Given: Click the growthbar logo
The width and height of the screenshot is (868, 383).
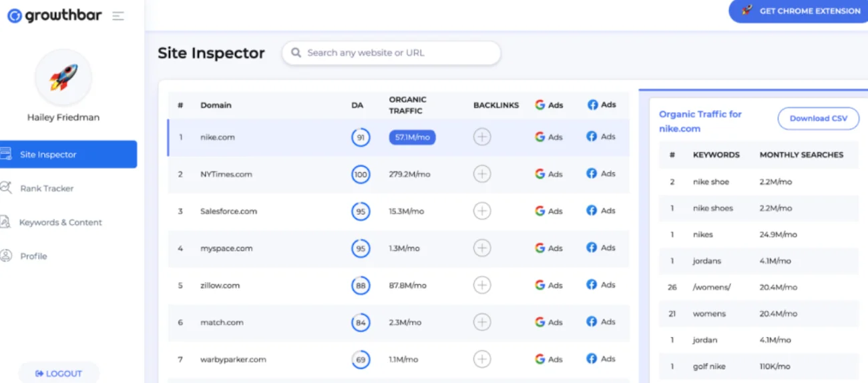Looking at the screenshot, I should pyautogui.click(x=55, y=15).
